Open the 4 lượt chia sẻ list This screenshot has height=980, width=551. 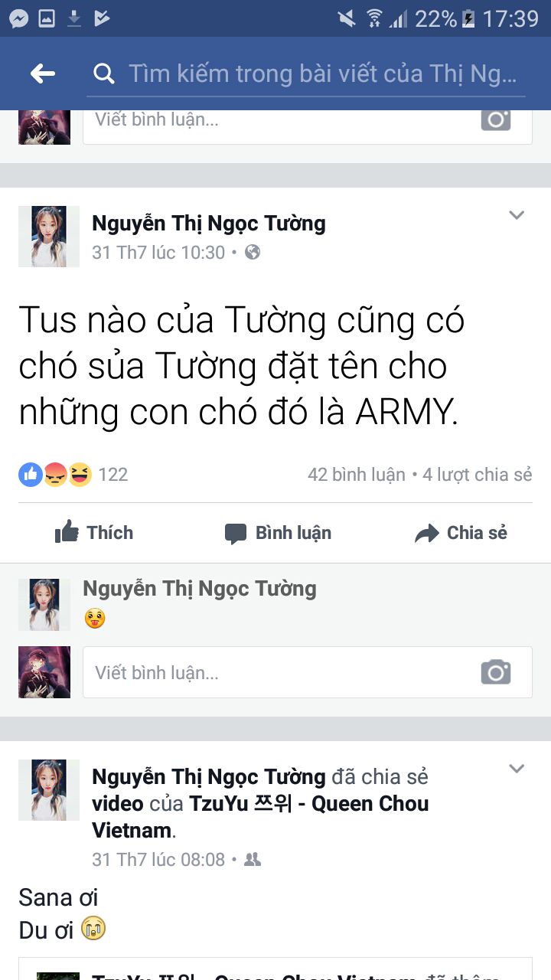[x=477, y=475]
